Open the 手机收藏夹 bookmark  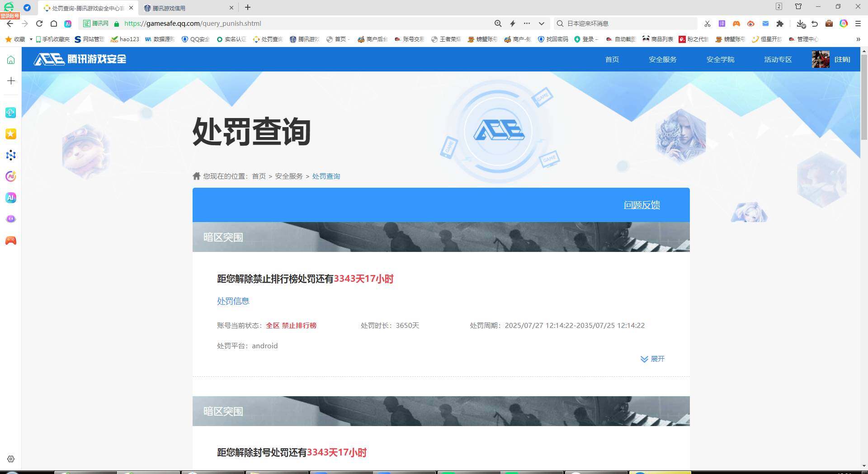(x=52, y=39)
